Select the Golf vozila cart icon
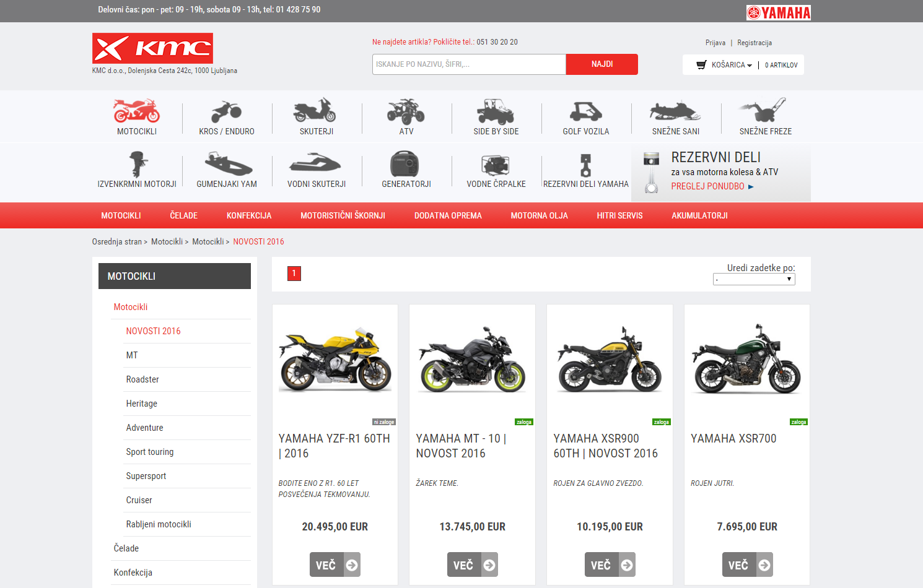923x588 pixels. [x=586, y=111]
